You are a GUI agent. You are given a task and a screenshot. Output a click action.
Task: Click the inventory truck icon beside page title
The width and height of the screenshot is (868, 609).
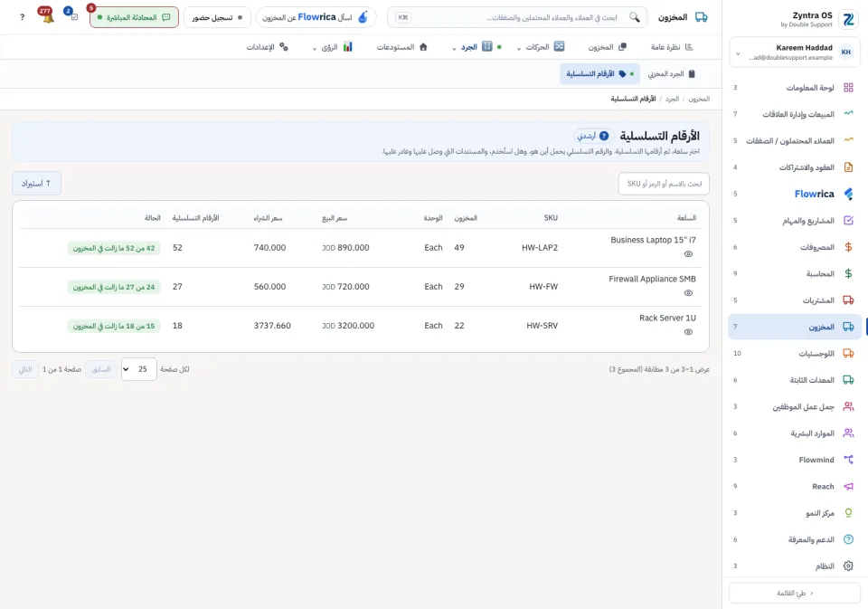(x=701, y=17)
